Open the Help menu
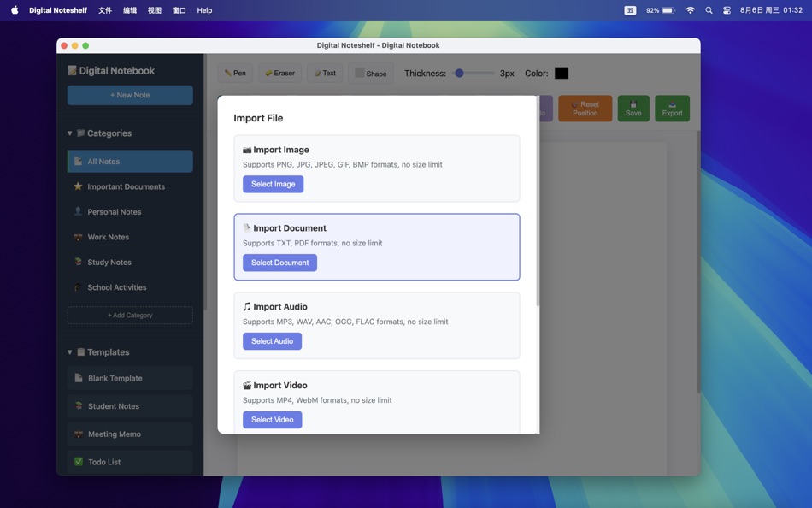The width and height of the screenshot is (812, 508). [204, 10]
